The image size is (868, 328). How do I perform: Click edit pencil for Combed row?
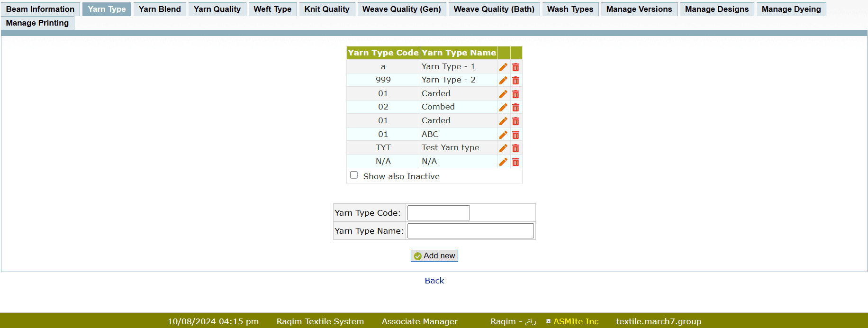click(503, 108)
